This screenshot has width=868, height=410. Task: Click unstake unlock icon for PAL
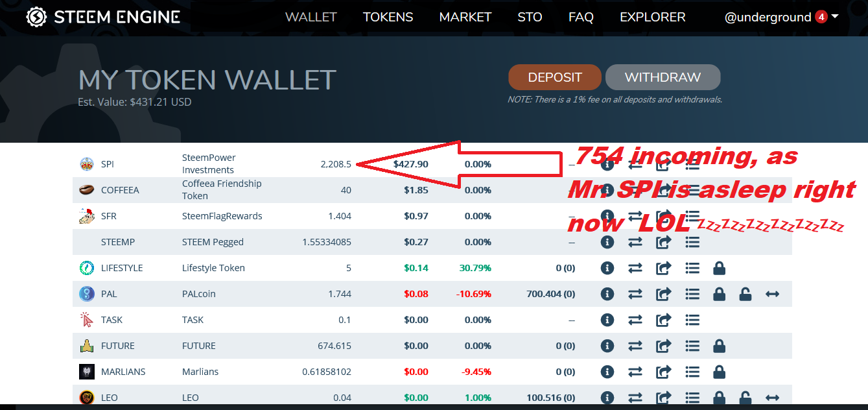745,294
